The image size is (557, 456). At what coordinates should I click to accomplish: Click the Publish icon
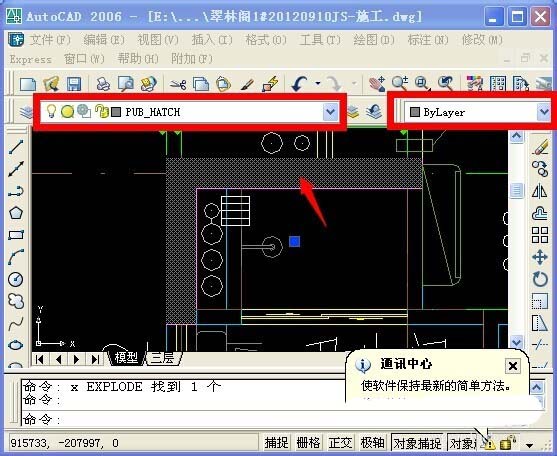(x=148, y=84)
